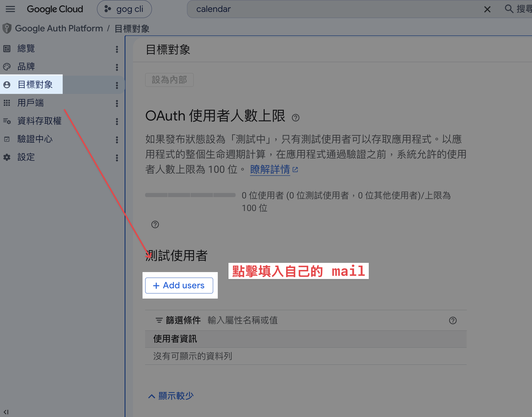Viewport: 532px width, 417px height.
Task: Open more options for 目標對象
Action: point(117,86)
